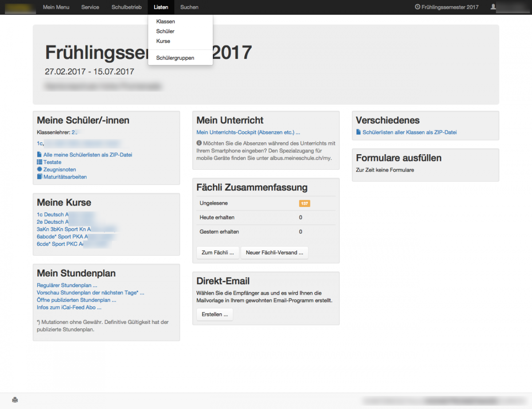Open the Mein Unterrichts-Cockpit link
This screenshot has height=409, width=532.
[248, 132]
